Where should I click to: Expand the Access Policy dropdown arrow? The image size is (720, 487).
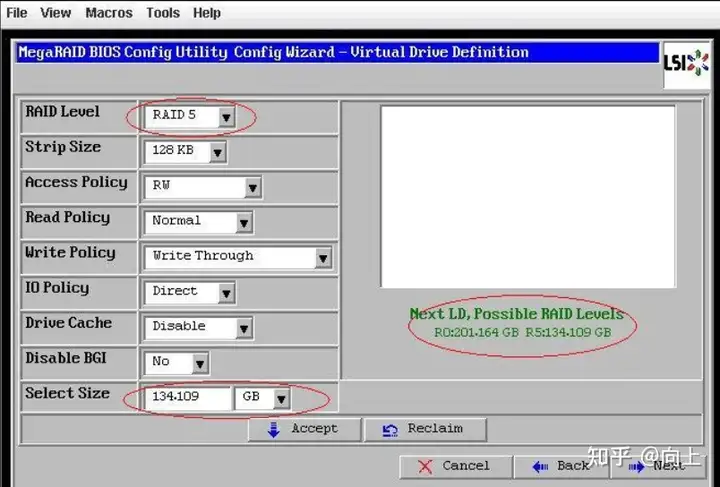253,188
